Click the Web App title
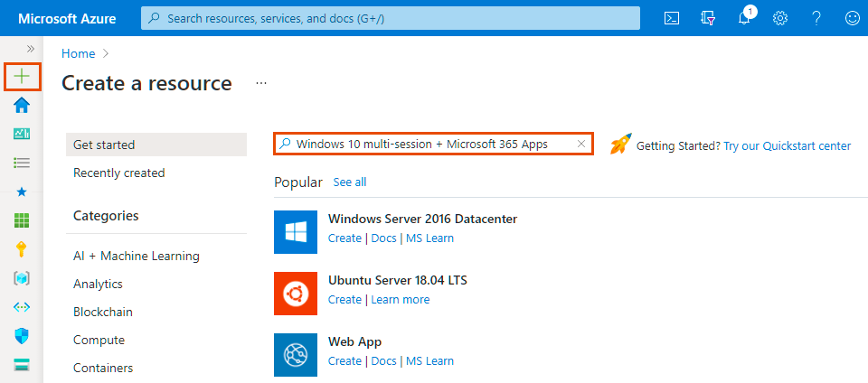868x383 pixels. (354, 342)
